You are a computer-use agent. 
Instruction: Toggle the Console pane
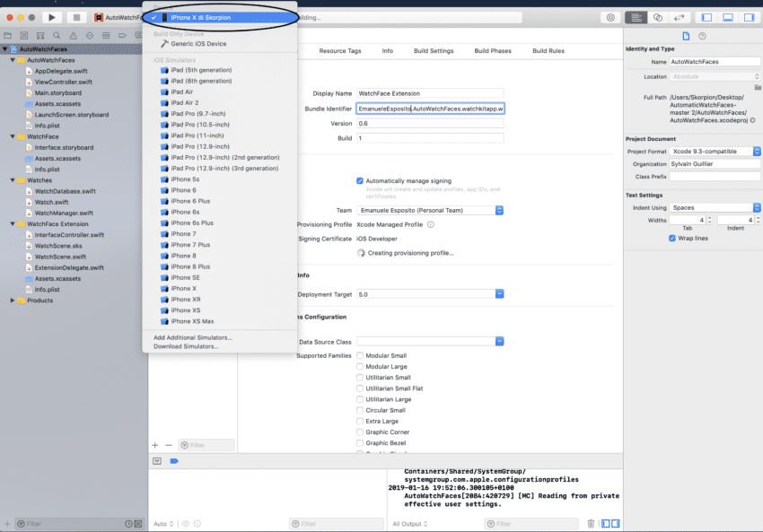point(616,524)
